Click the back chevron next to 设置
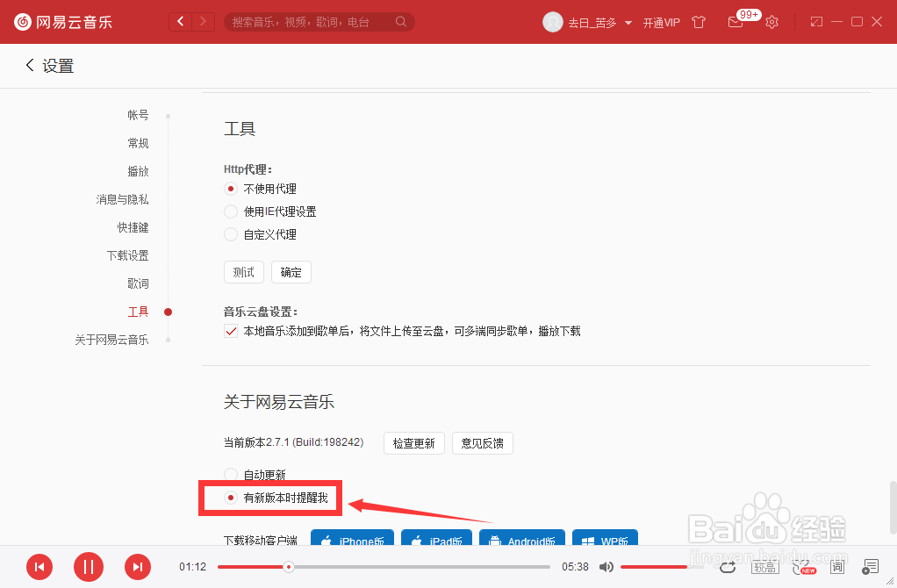The height and width of the screenshot is (588, 897). coord(30,65)
